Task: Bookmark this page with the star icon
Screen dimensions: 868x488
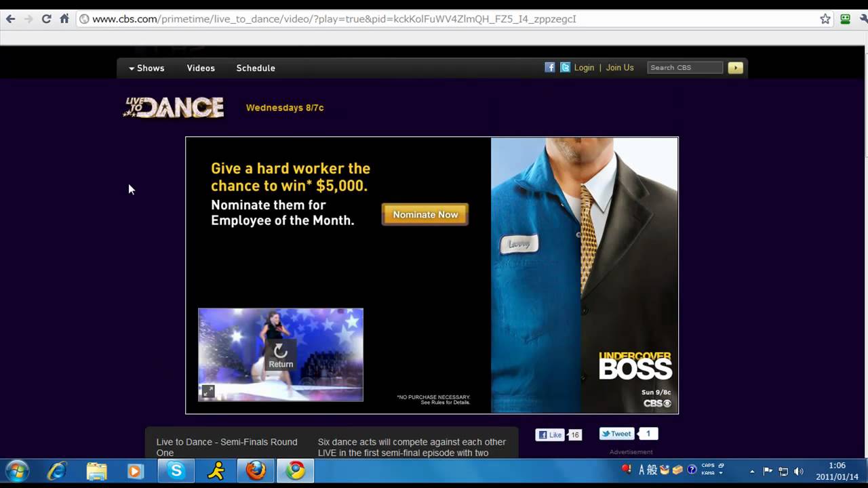Action: (x=825, y=19)
